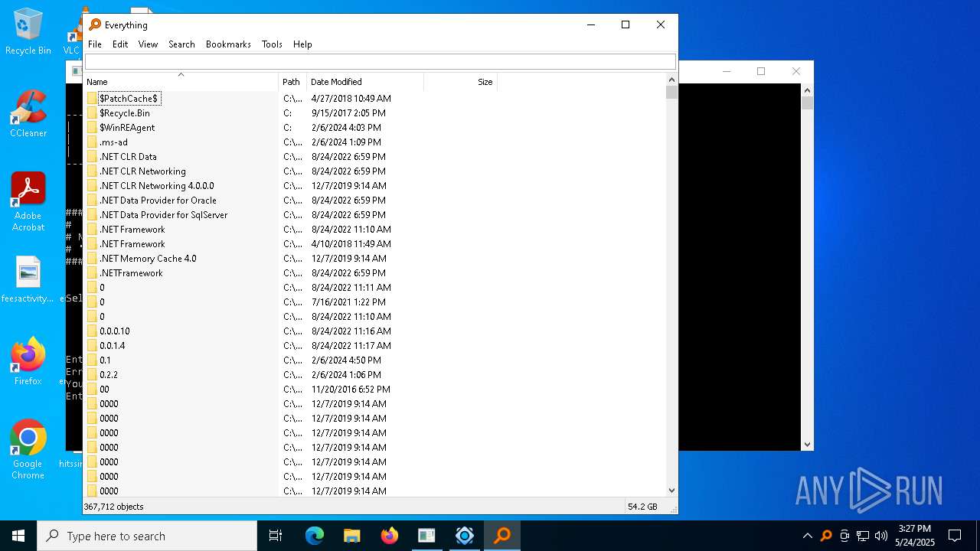Click the 7/16/2021 1:22 PM date cell

348,302
